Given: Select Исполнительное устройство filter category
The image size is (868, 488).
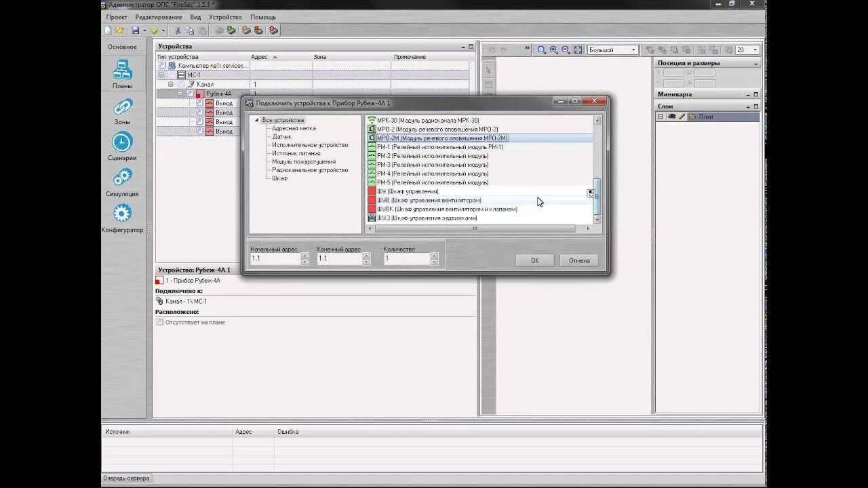Looking at the screenshot, I should point(310,145).
